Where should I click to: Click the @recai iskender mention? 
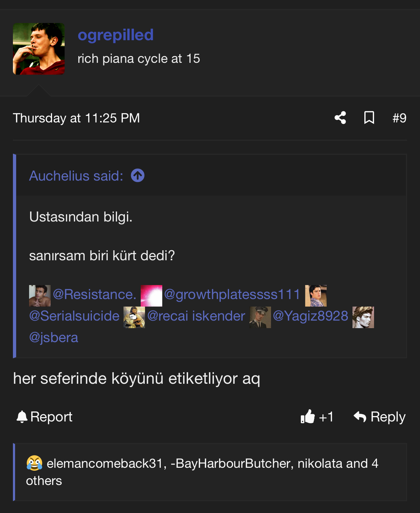pyautogui.click(x=196, y=316)
